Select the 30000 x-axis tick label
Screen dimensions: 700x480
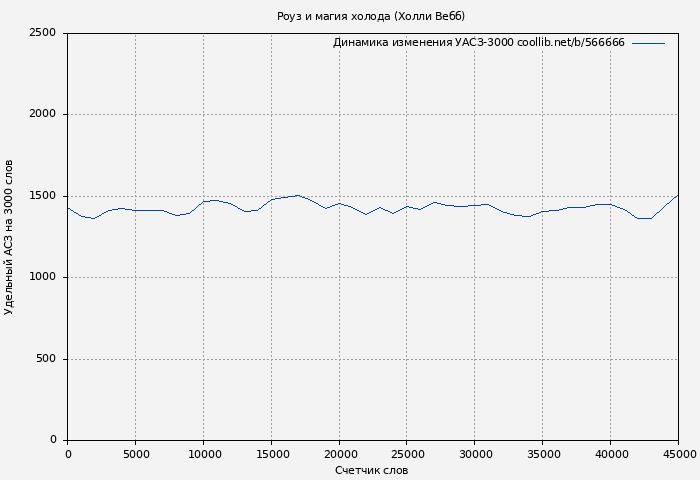coord(475,454)
